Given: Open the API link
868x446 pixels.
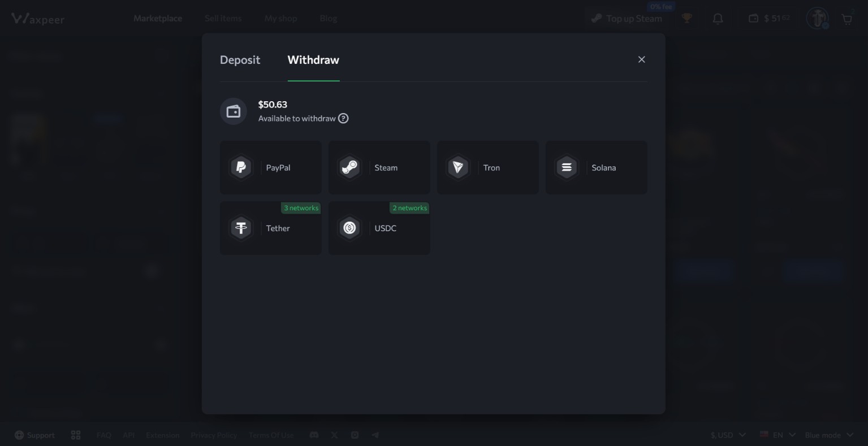Looking at the screenshot, I should click(128, 435).
